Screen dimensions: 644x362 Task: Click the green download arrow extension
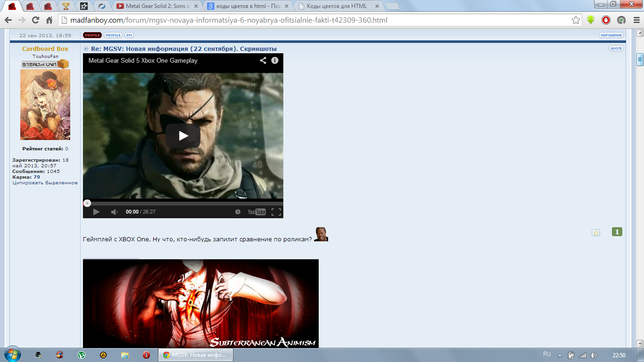[591, 20]
